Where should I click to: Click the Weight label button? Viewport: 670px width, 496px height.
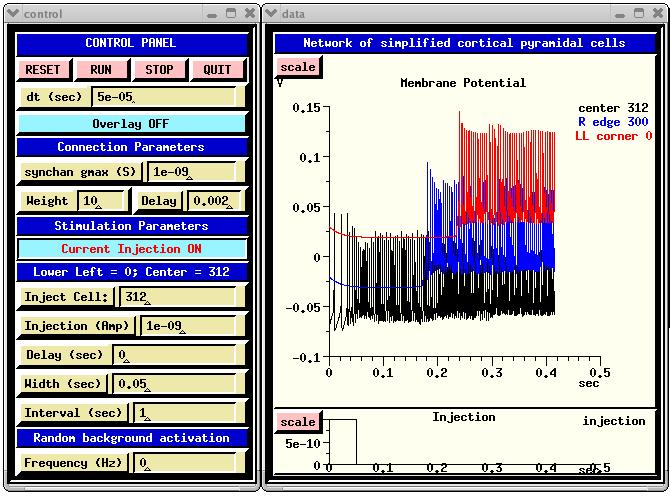[x=47, y=201]
